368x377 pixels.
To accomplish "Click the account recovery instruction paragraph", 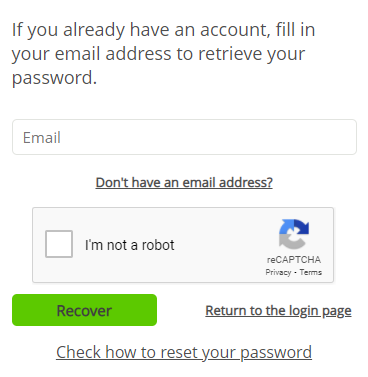I will [x=163, y=53].
